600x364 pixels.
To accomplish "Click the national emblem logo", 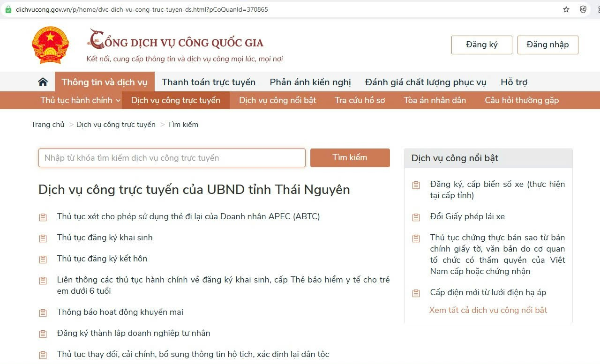I will click(50, 45).
